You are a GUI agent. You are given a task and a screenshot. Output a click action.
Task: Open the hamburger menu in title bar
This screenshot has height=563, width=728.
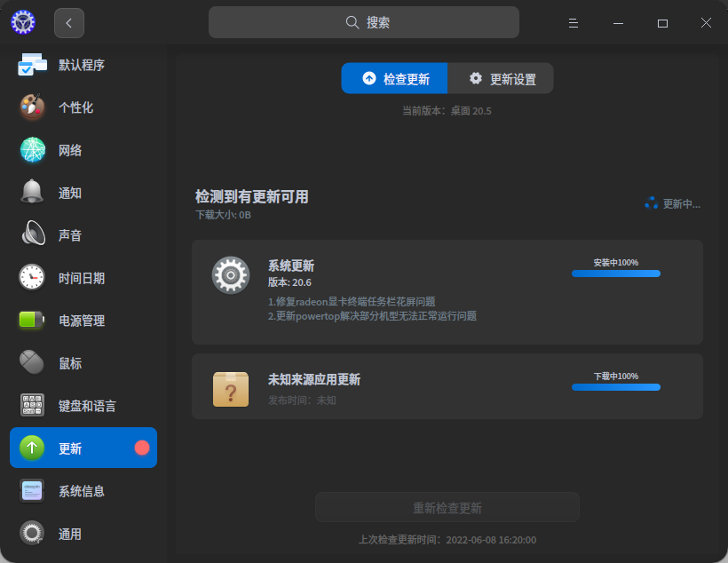pyautogui.click(x=574, y=23)
